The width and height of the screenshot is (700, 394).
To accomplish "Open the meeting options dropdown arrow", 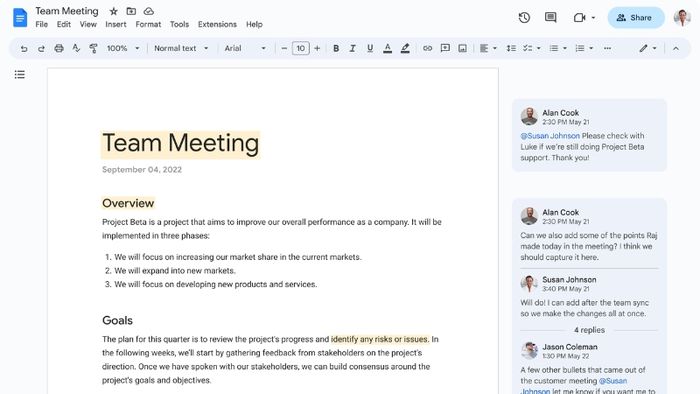I will [593, 18].
